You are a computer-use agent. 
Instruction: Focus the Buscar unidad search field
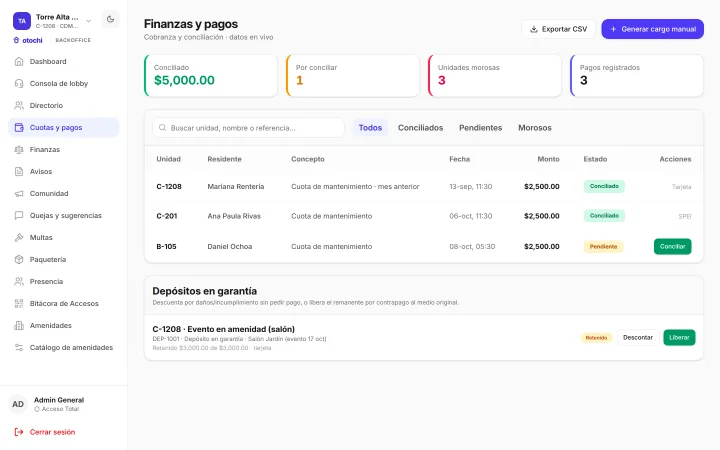[248, 128]
